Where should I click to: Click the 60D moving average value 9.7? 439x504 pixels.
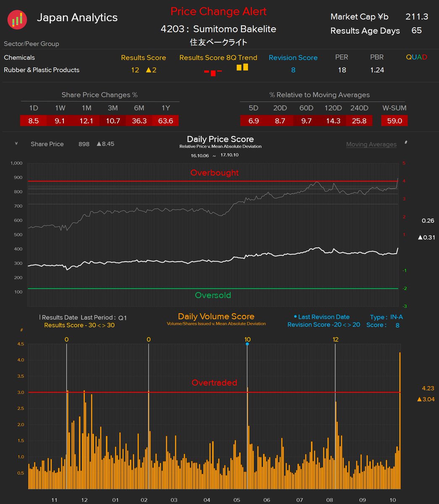point(306,121)
